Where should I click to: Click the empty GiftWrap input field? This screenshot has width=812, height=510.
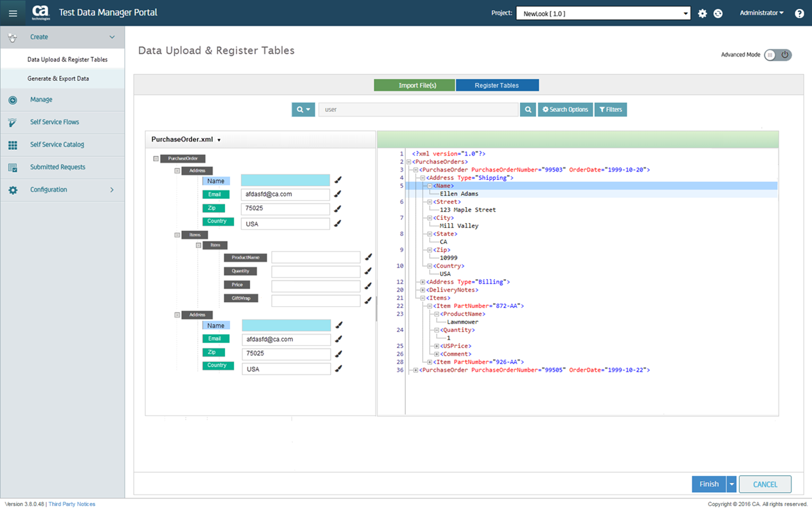point(316,300)
